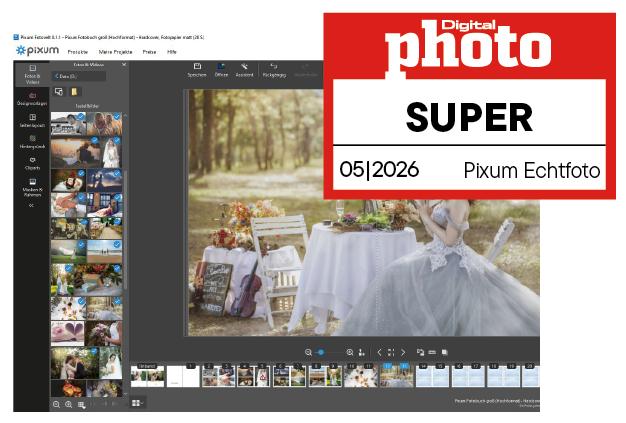
Task: Select page spread 4-5 thumbnail
Action: 254,376
